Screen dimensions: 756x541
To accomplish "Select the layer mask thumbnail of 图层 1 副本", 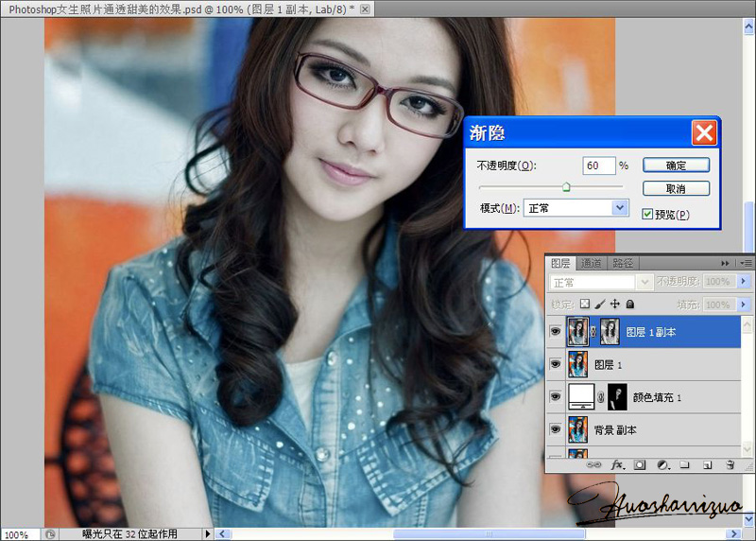I will click(x=610, y=332).
